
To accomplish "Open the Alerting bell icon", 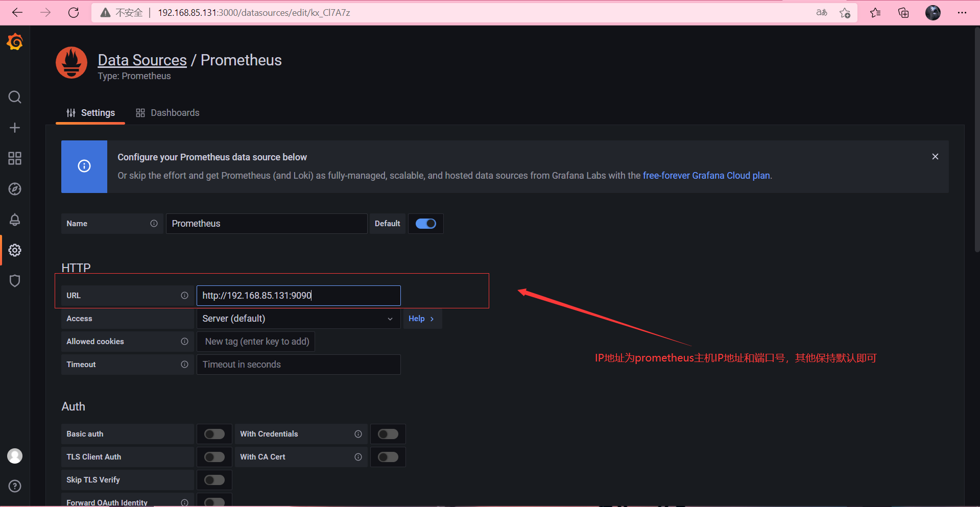I will pos(15,220).
